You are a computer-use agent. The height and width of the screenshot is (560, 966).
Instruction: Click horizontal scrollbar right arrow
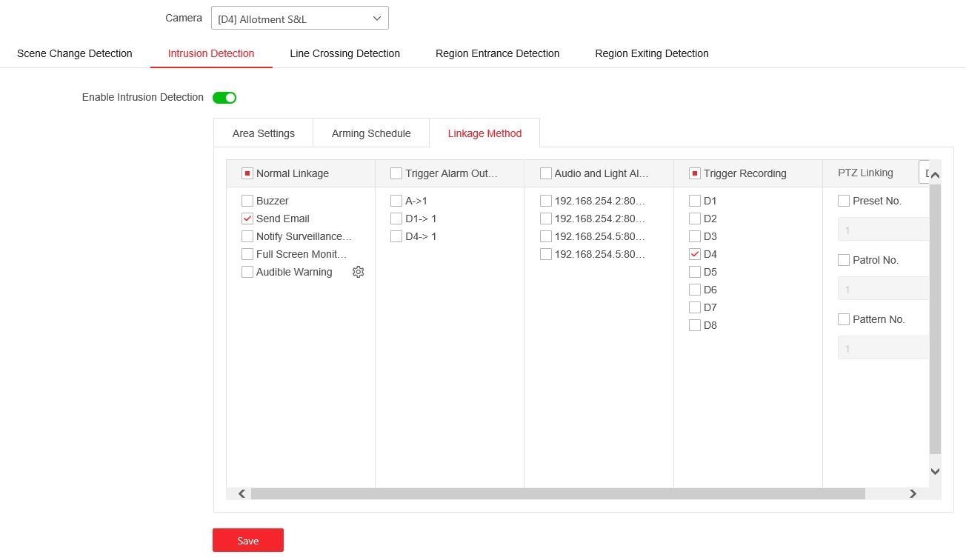point(913,493)
